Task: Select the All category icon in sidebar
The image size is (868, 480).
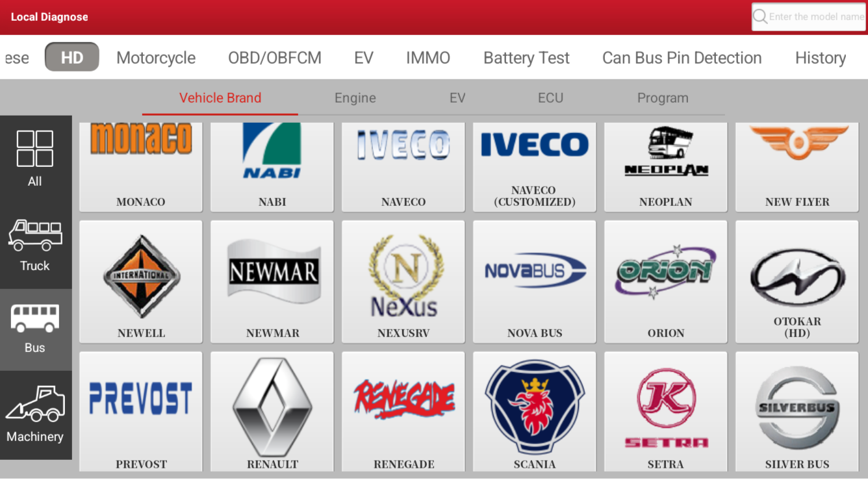Action: (x=35, y=156)
